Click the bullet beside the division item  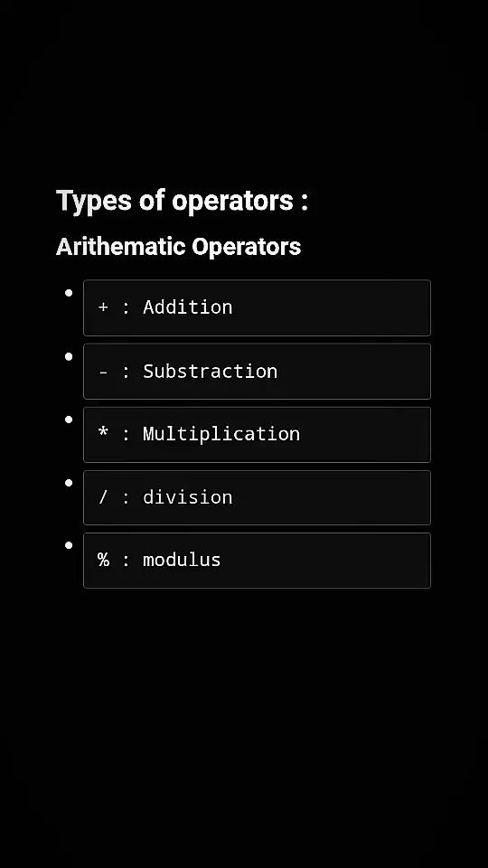(69, 483)
